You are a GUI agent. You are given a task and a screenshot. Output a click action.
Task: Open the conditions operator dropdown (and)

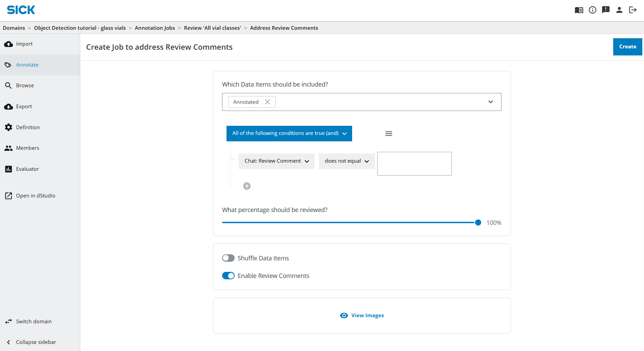344,133
